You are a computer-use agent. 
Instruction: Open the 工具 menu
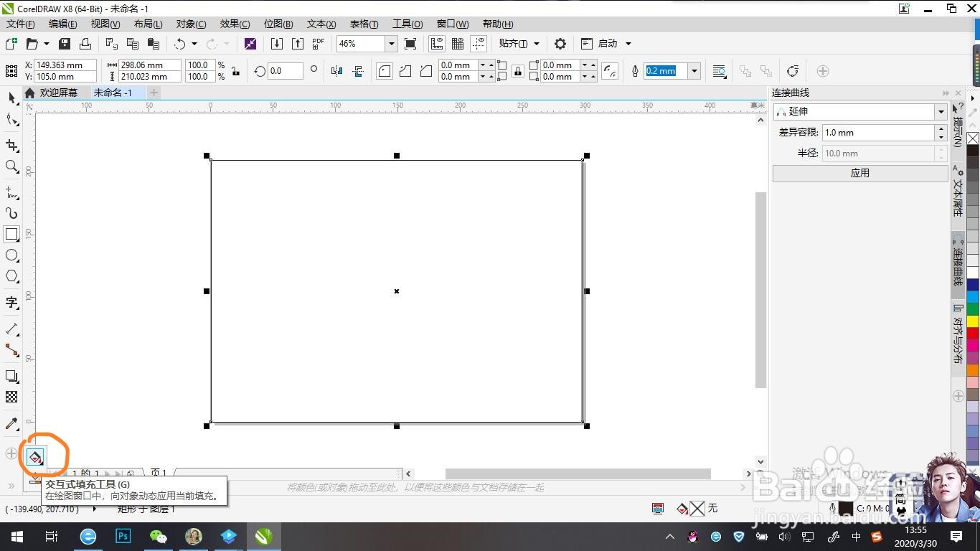click(407, 24)
